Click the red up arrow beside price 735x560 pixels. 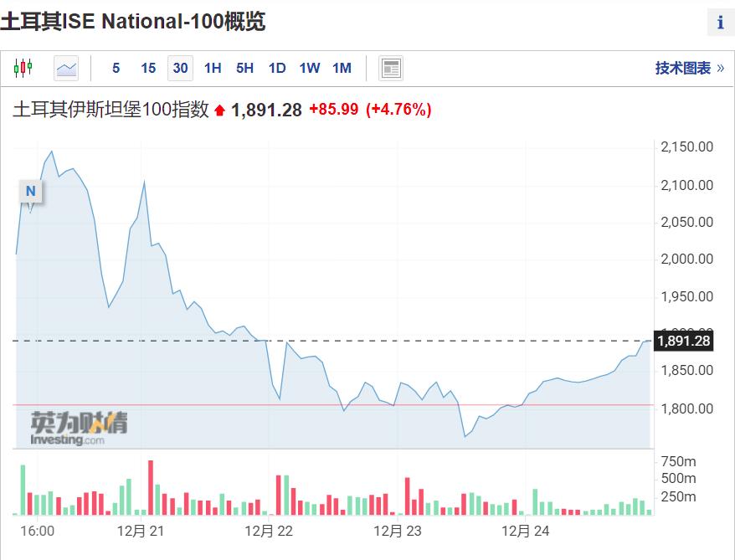click(x=220, y=110)
